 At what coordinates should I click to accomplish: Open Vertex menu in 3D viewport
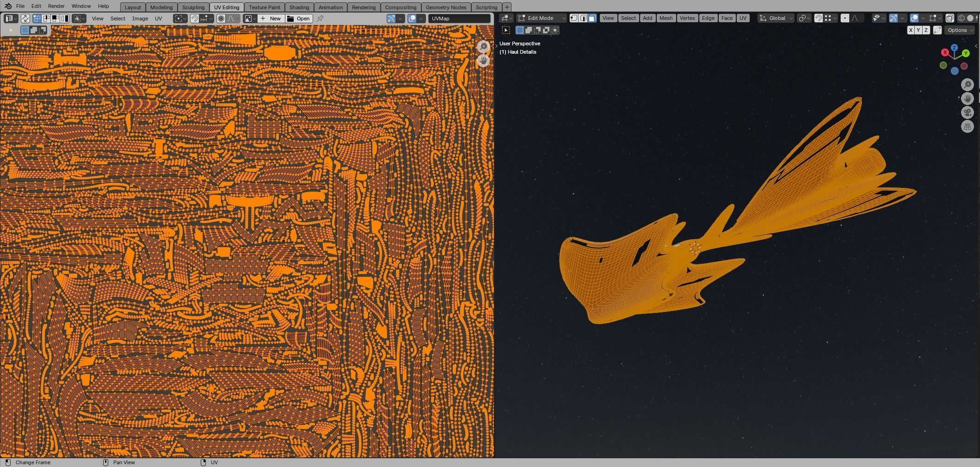[x=687, y=18]
